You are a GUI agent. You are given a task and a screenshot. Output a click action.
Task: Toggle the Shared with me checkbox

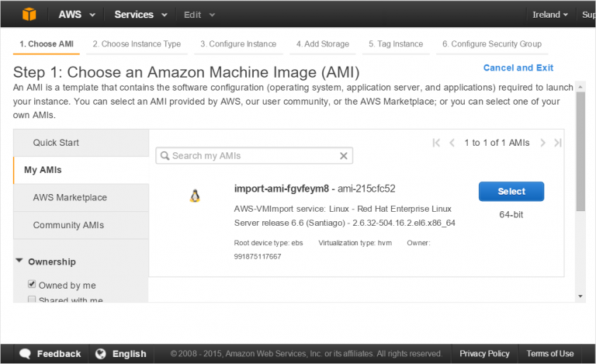click(x=32, y=300)
